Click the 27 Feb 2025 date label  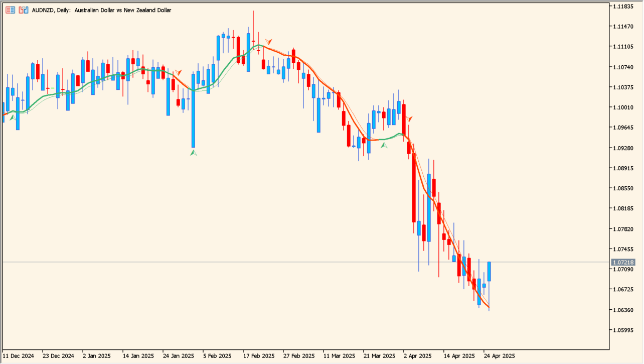[x=299, y=356]
